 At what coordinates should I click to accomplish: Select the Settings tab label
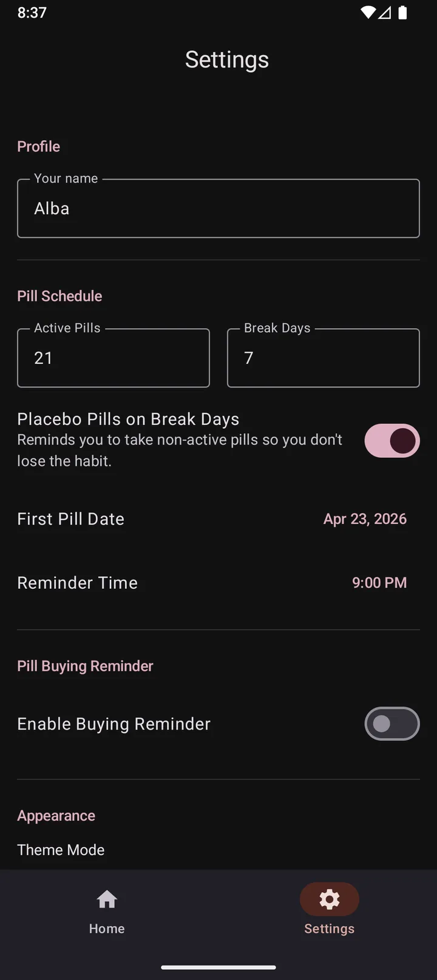tap(330, 928)
